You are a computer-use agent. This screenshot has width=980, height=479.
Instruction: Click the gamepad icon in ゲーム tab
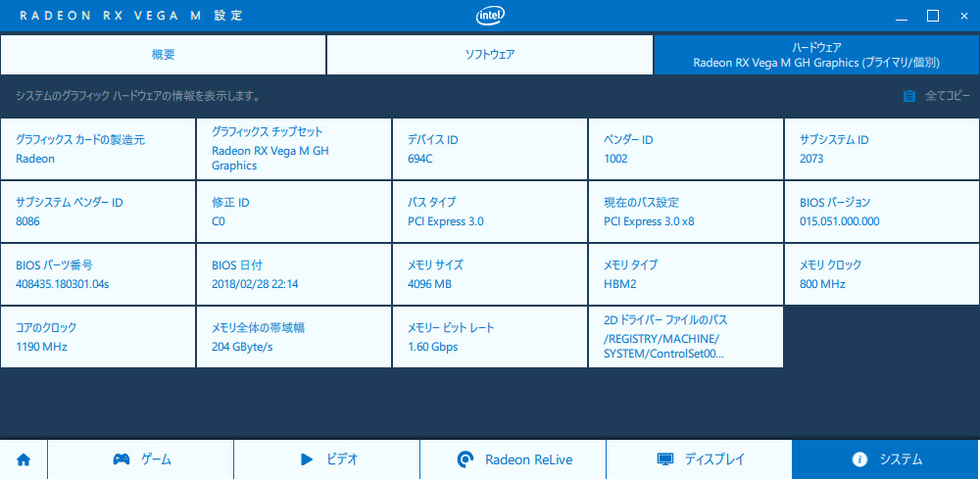pyautogui.click(x=122, y=459)
